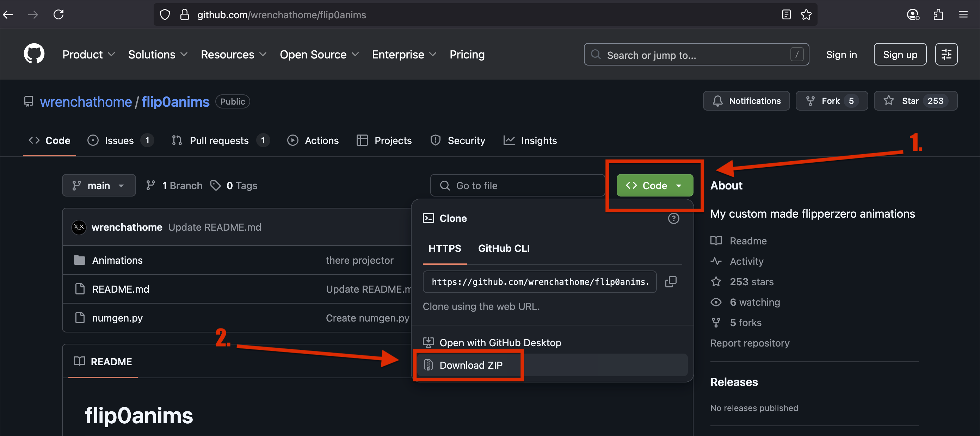This screenshot has width=980, height=436.
Task: Expand the Solutions menu
Action: [x=158, y=54]
